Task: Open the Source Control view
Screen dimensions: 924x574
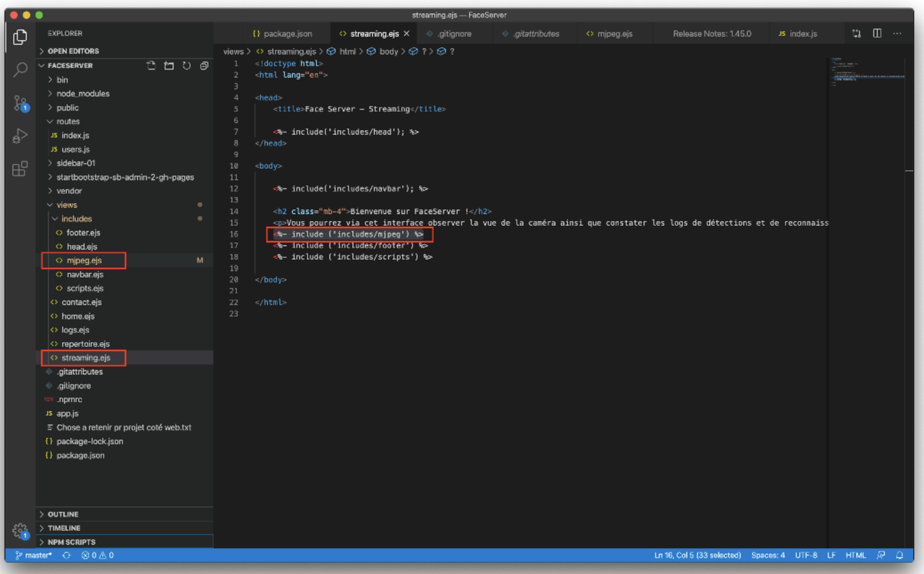Action: 20,103
